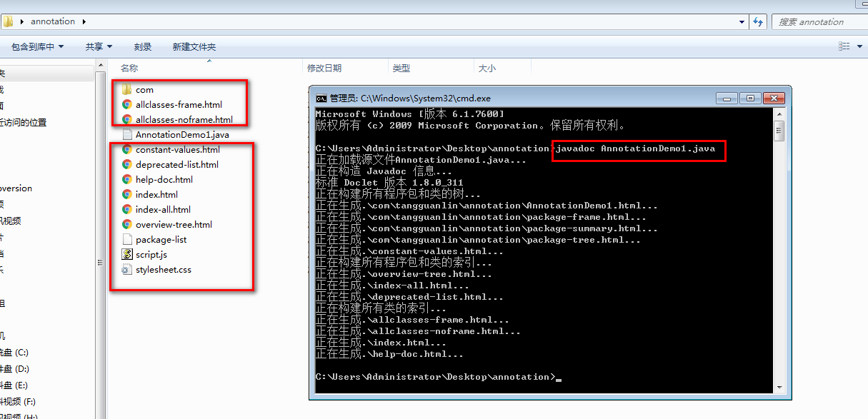This screenshot has width=868, height=419.
Task: Click the Chrome icon of allclasses-frame.html
Action: [127, 104]
